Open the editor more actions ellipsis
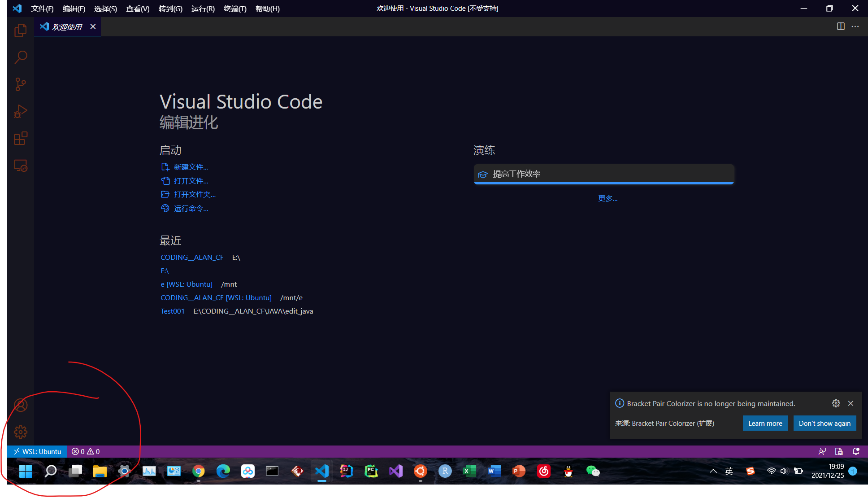The image size is (868, 498). [x=855, y=26]
